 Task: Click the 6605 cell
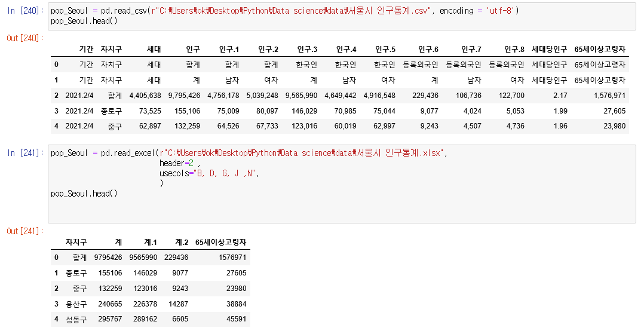[x=180, y=319]
